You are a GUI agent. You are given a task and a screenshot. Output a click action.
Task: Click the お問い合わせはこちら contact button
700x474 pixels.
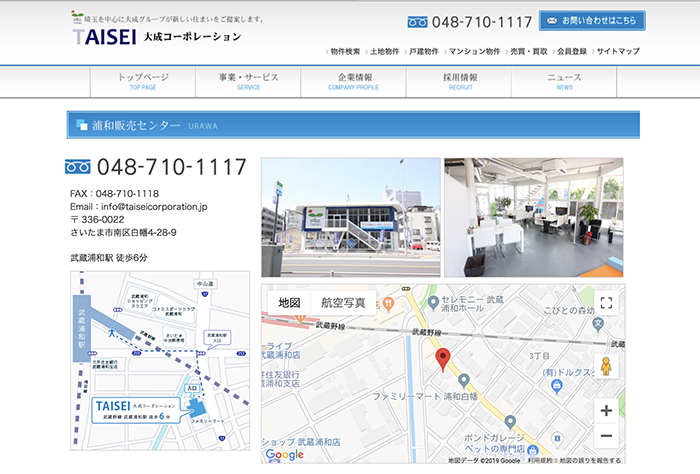[x=592, y=21]
